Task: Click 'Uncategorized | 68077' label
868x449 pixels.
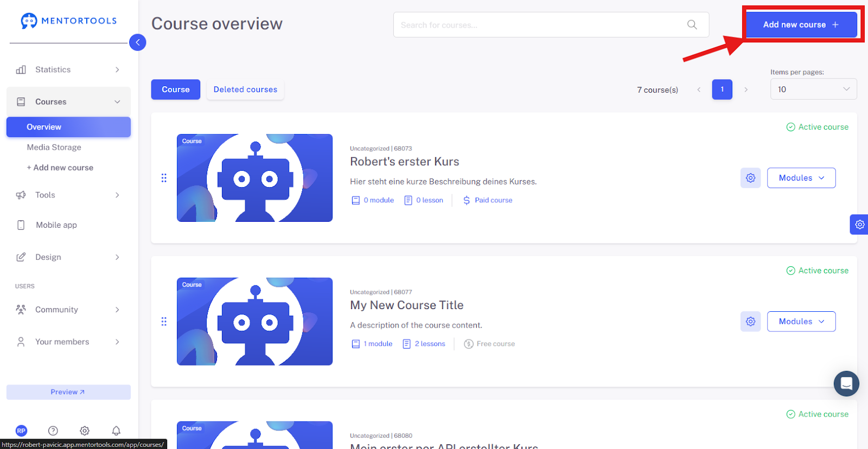Action: tap(381, 292)
